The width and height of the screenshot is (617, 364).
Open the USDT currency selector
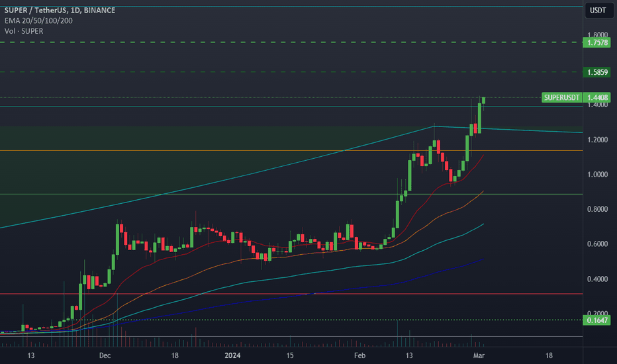[598, 10]
